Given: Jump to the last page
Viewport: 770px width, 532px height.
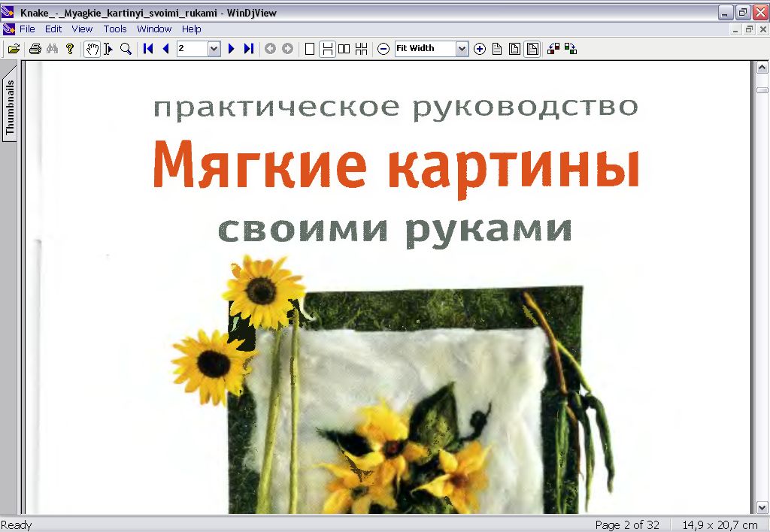Looking at the screenshot, I should coord(249,49).
